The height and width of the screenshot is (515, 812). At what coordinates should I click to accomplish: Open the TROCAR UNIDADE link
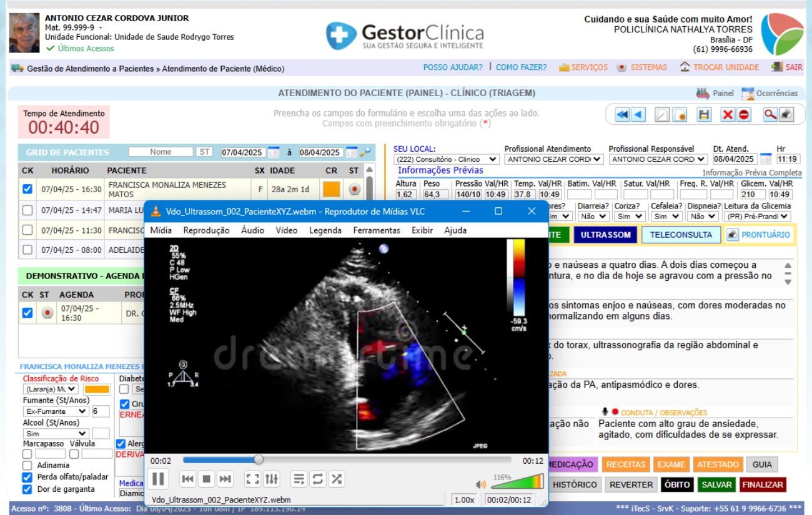tap(719, 67)
